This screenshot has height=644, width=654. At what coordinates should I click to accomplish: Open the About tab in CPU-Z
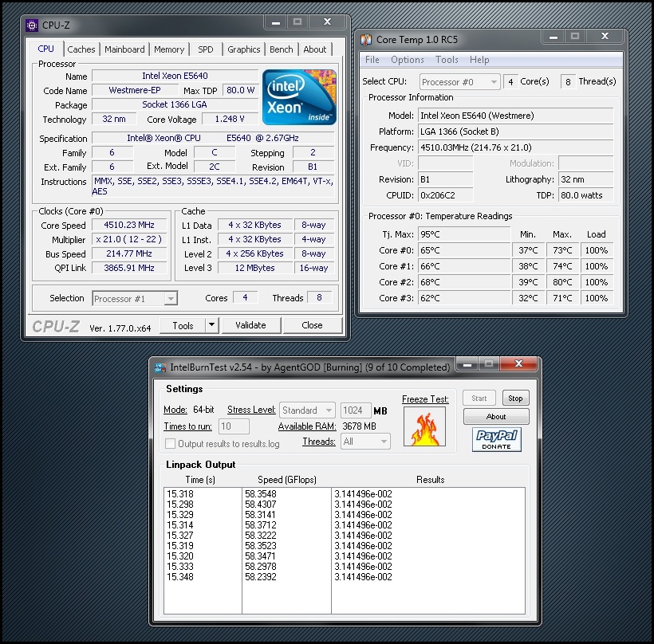315,49
